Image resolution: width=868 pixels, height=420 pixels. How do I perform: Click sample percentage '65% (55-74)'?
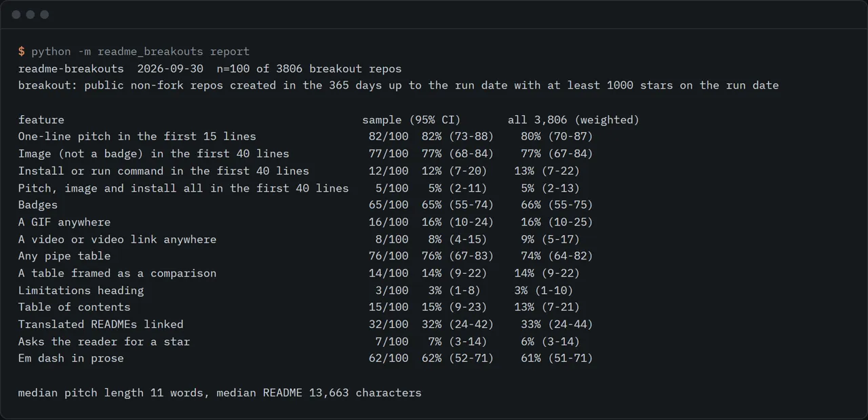tap(458, 205)
